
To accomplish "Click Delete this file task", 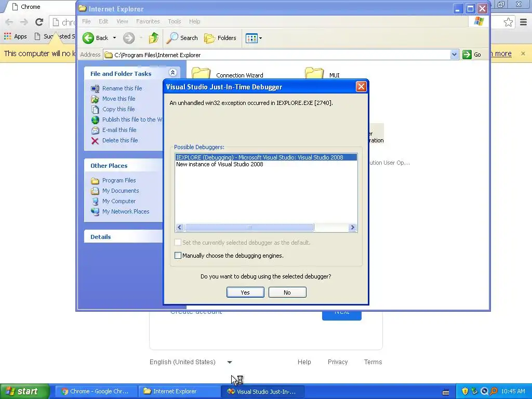I will click(x=120, y=140).
